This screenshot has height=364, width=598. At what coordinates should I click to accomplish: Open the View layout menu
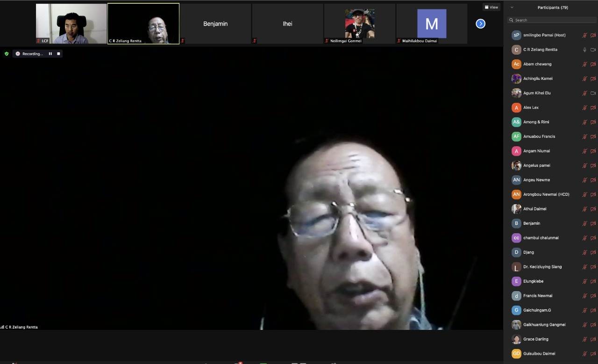[x=491, y=7]
